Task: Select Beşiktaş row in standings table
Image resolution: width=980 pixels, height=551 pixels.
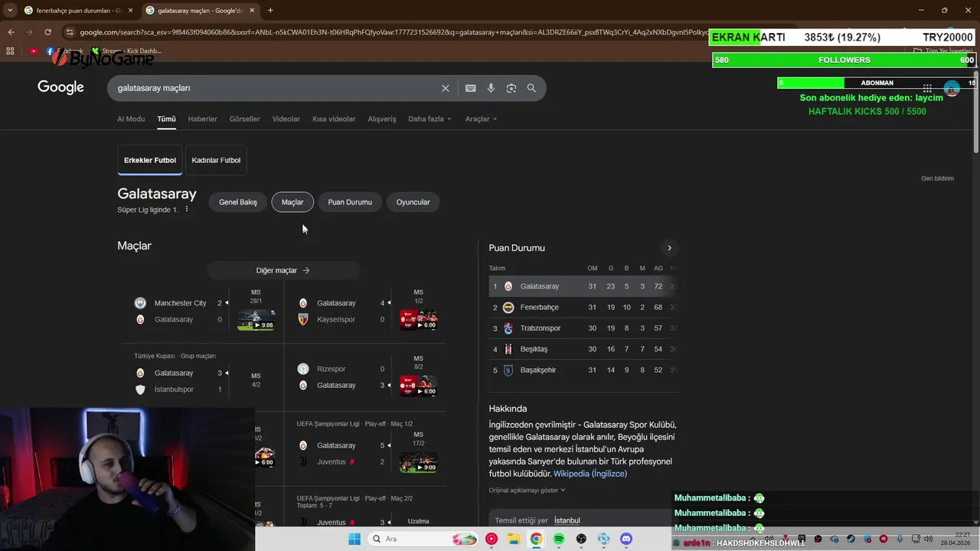Action: click(583, 349)
